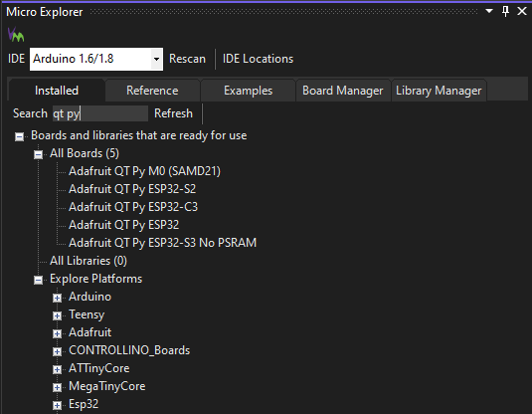
Task: Select Adafruit QT Py ESP32-C3
Action: coord(133,207)
